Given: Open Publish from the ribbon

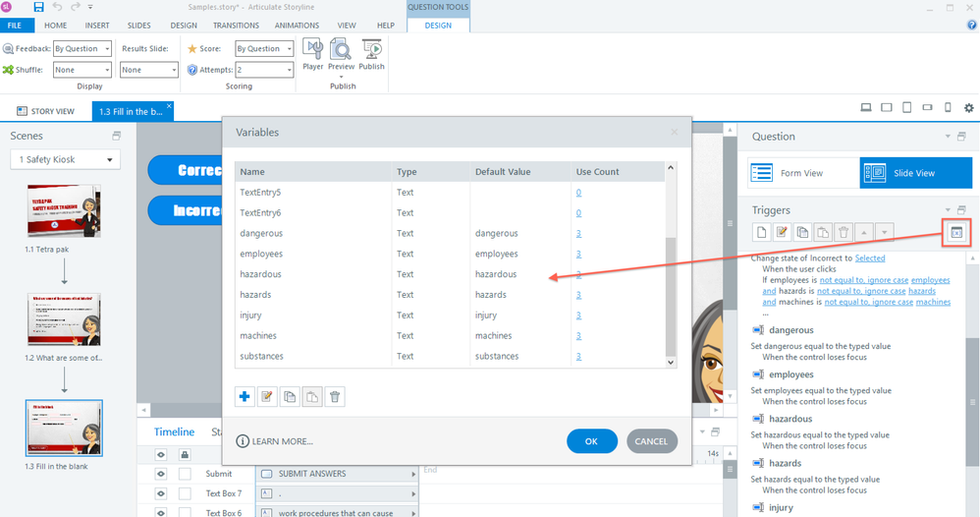Looking at the screenshot, I should pos(371,54).
